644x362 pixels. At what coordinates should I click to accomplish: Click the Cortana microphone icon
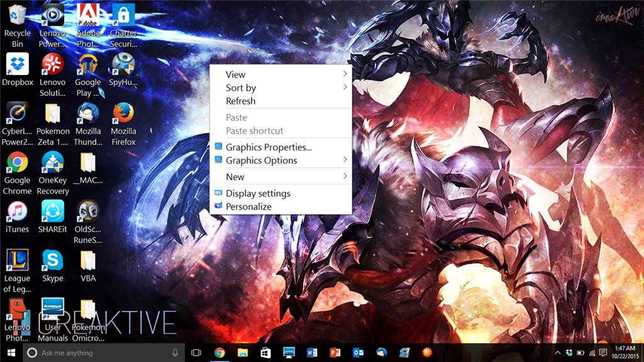(x=175, y=353)
